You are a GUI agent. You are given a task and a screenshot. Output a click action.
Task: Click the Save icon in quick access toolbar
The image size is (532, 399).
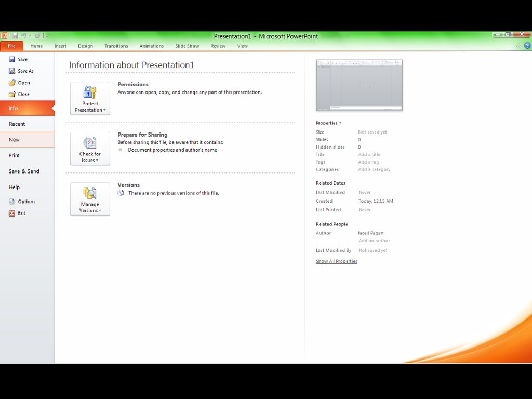click(15, 36)
